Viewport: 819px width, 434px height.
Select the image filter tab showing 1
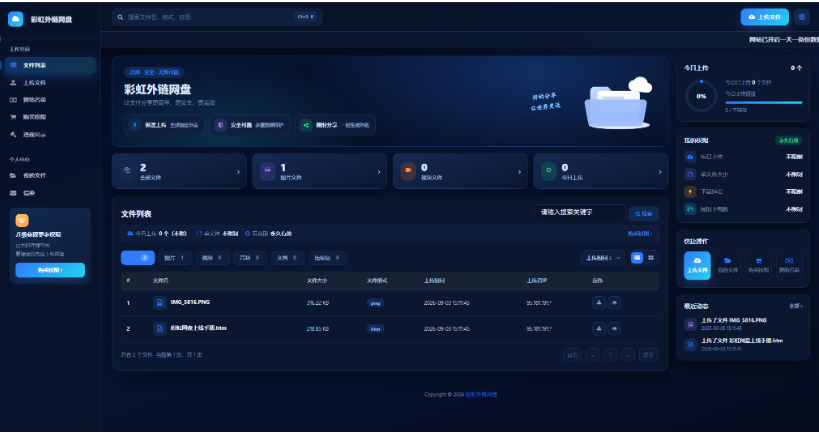(176, 258)
